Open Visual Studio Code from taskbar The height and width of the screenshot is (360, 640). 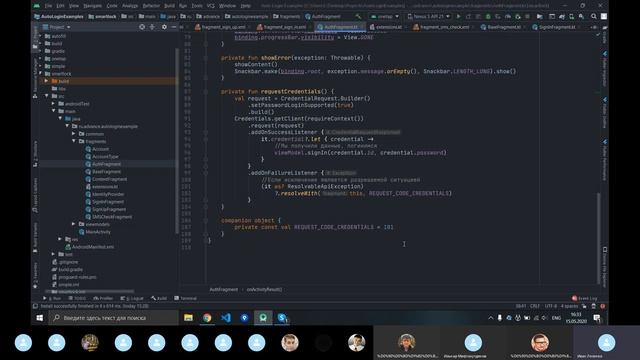(x=226, y=318)
